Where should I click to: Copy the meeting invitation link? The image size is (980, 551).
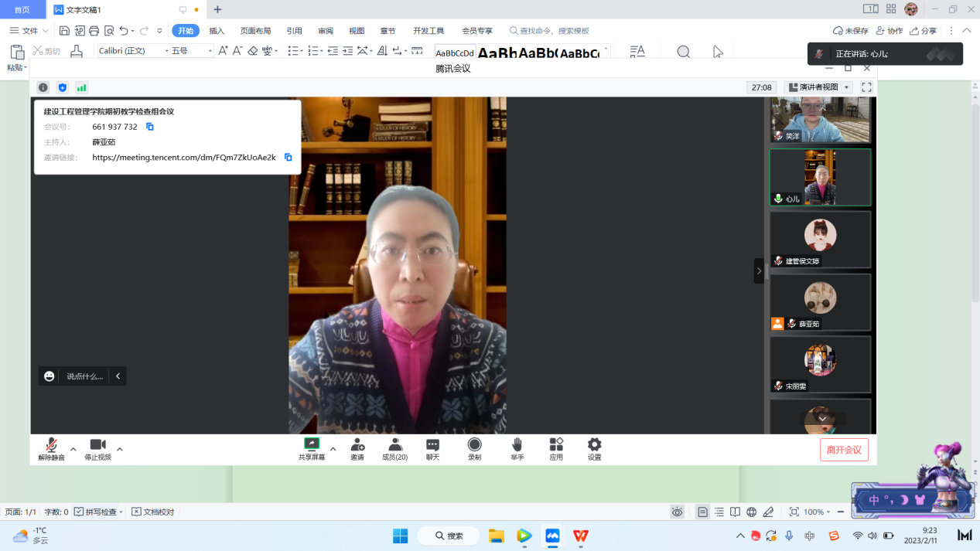click(x=288, y=158)
